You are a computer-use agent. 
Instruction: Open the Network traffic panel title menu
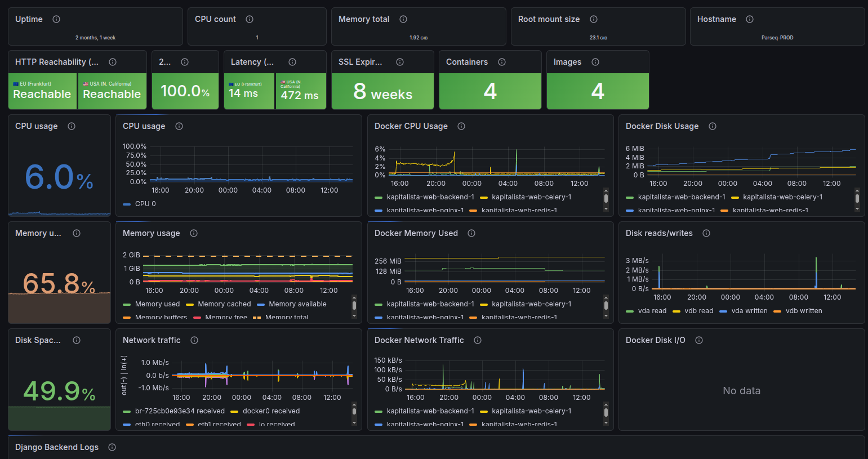tap(152, 340)
